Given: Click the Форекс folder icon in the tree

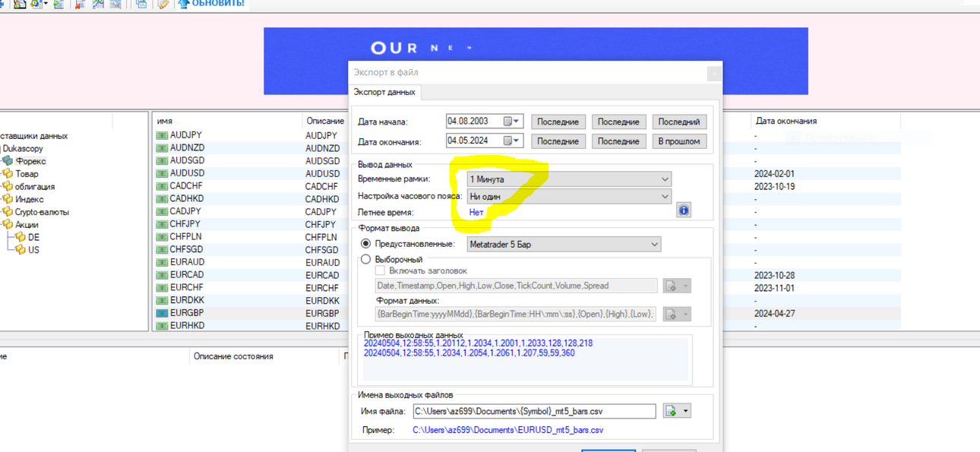Looking at the screenshot, I should [x=8, y=161].
